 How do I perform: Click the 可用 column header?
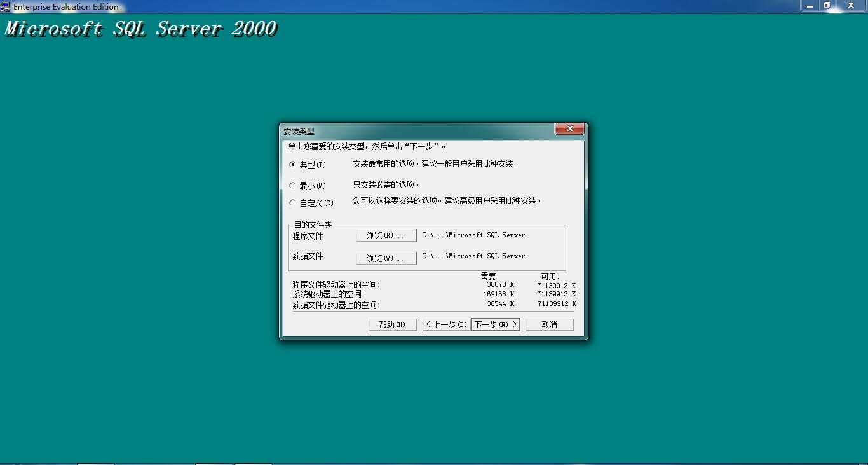click(550, 276)
